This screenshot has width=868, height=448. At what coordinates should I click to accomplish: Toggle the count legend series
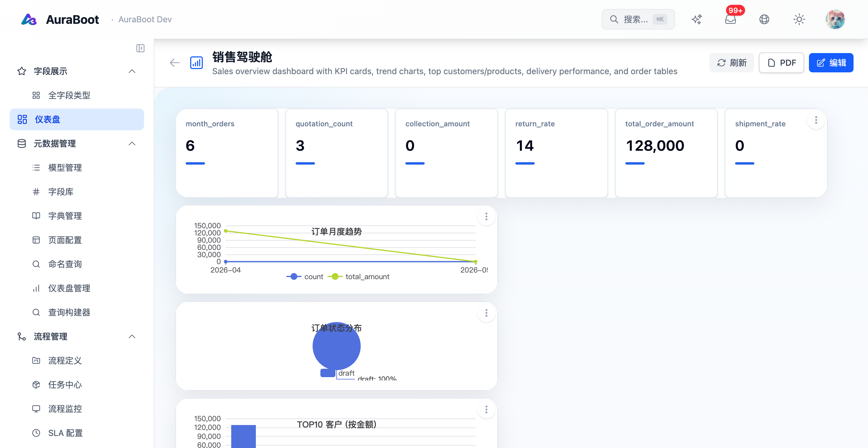click(x=305, y=277)
